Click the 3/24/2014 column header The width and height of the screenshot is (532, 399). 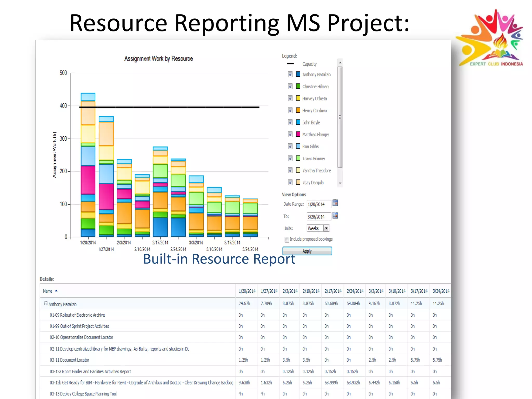441,291
